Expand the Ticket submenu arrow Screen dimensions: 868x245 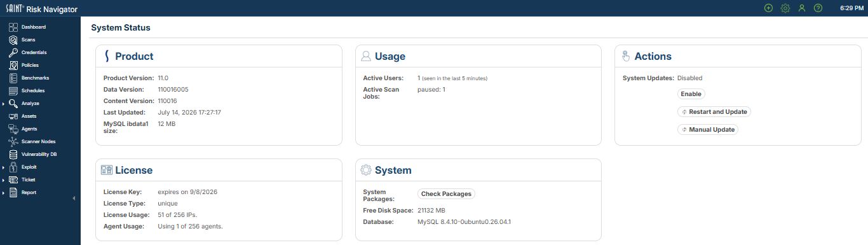[x=4, y=180]
